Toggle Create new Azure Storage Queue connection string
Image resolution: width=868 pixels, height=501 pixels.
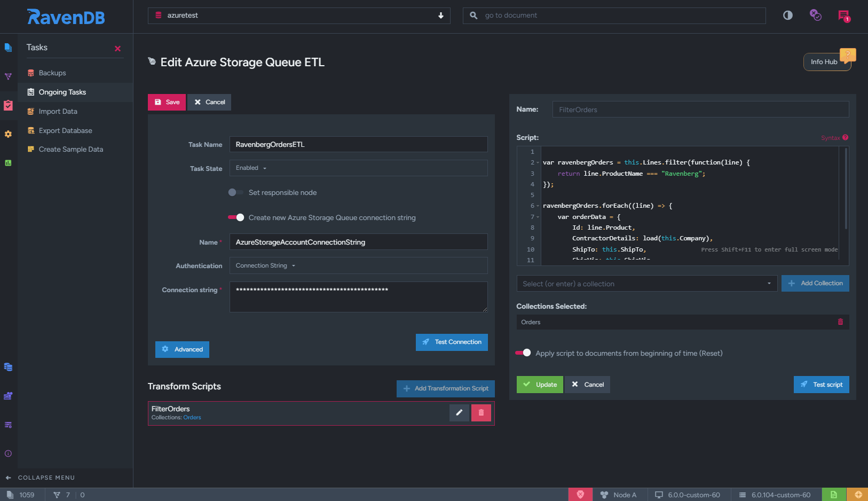tap(236, 217)
